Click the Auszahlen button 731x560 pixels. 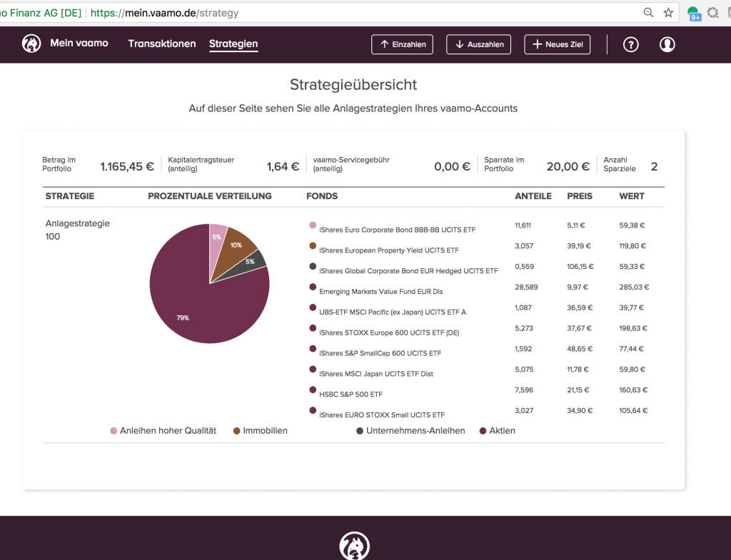pos(479,44)
